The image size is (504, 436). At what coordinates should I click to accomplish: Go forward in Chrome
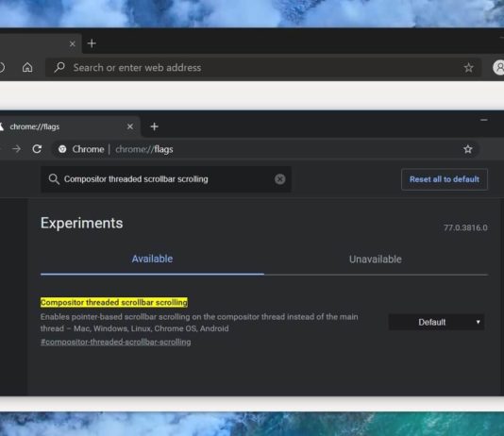16,149
